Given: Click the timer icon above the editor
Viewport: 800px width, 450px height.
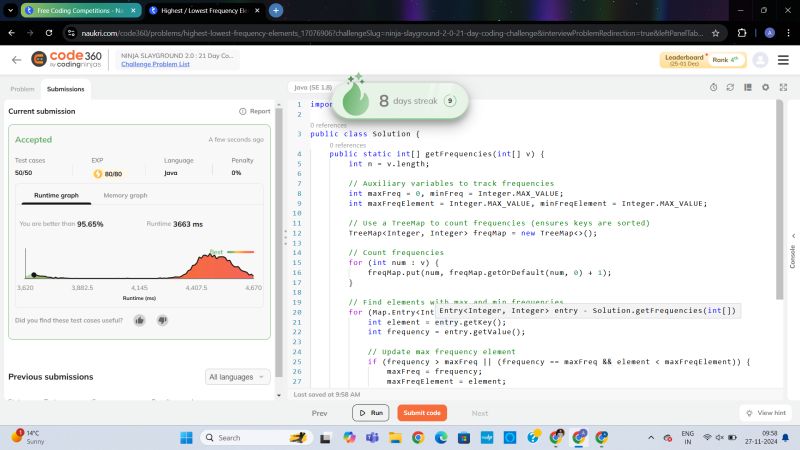Looking at the screenshot, I should (713, 88).
